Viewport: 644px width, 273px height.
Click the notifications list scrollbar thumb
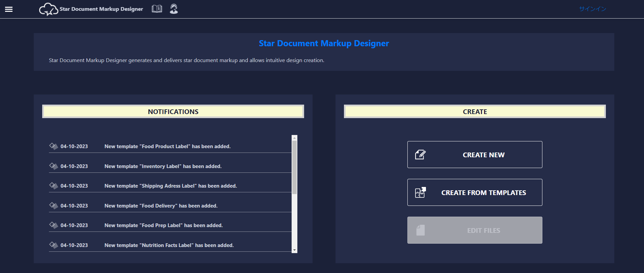coord(294,167)
